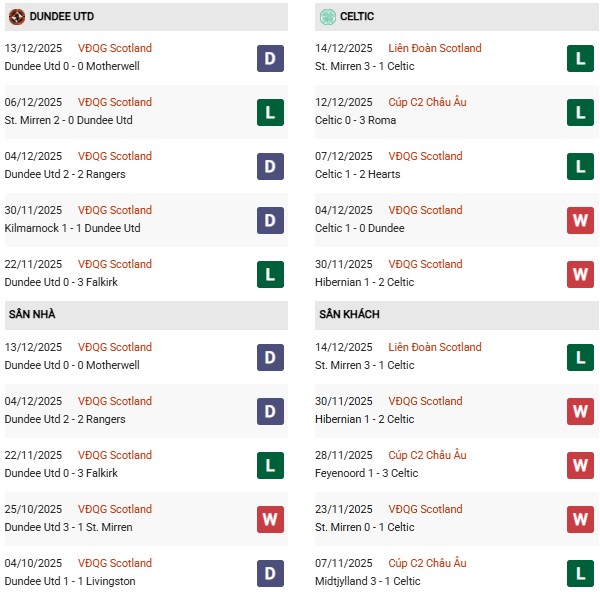Viewport: 600px width, 592px height.
Task: Click the Hibernian 1-2 Celtic result under SÂN KHÁCH
Action: 364,419
